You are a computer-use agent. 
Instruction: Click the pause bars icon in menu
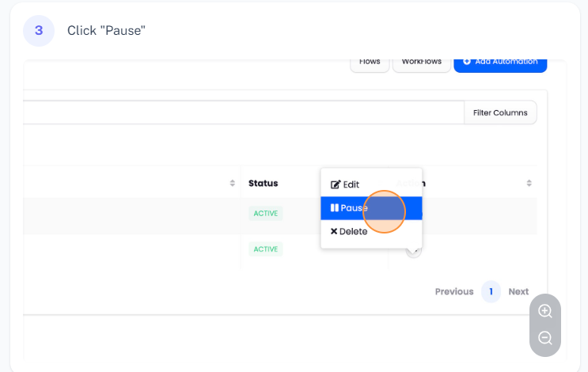tap(335, 208)
